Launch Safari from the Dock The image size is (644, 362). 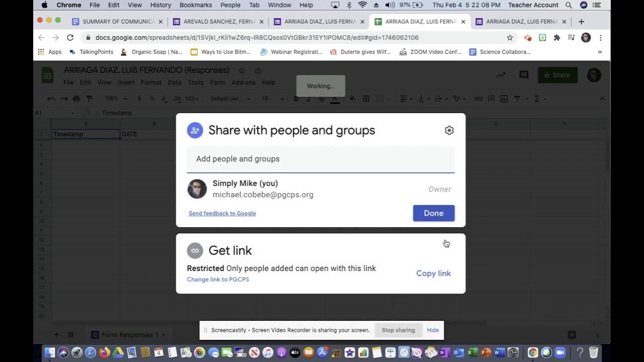[91, 352]
